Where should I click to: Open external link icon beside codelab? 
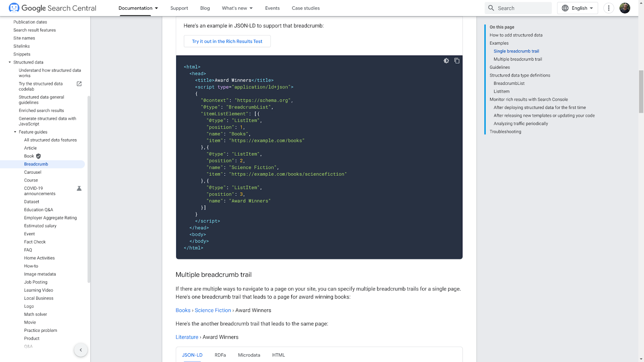(79, 84)
